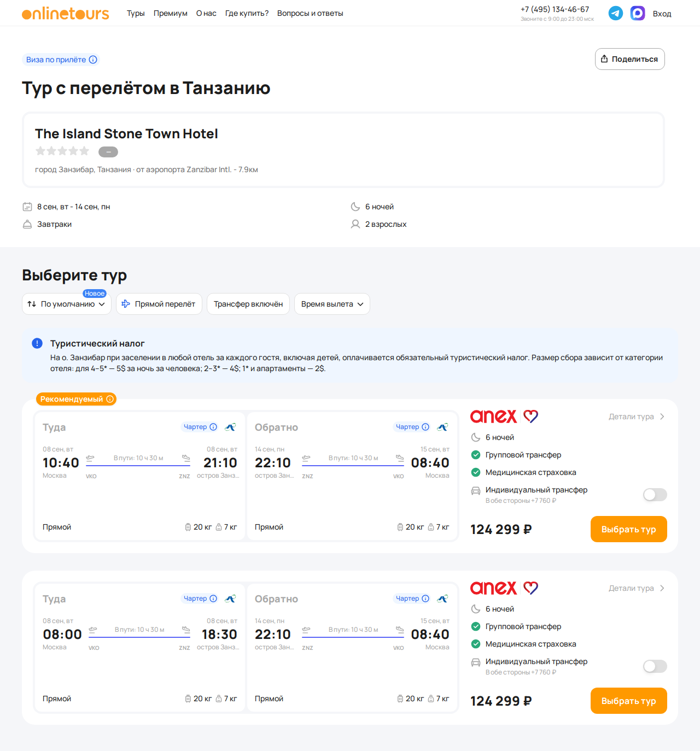
Task: Open the По умолчанию sorting dropdown
Action: pyautogui.click(x=67, y=304)
